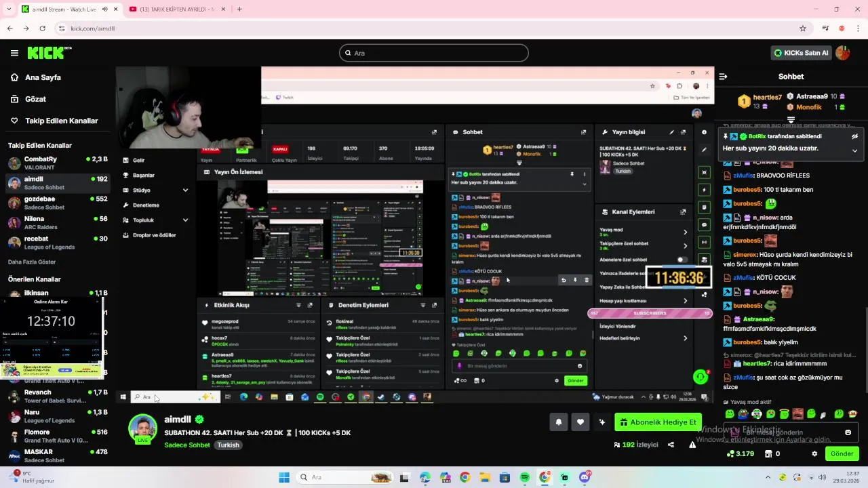The width and height of the screenshot is (868, 488).
Task: Select CombatRy followed channel
Action: click(x=57, y=163)
